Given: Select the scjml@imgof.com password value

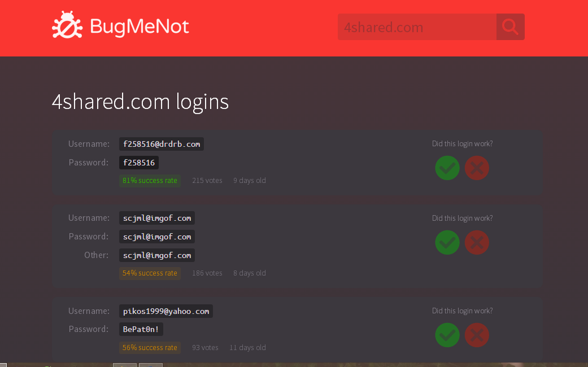Looking at the screenshot, I should pos(157,237).
